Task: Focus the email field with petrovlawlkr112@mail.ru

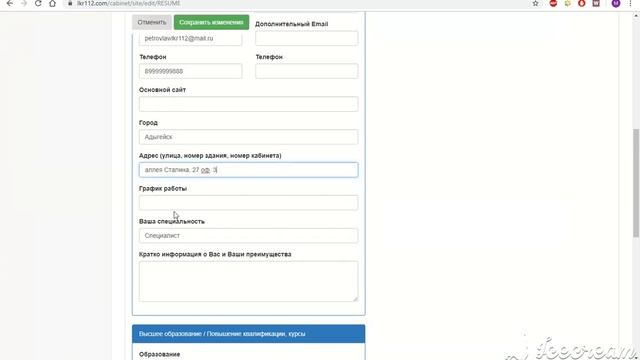Action: coord(190,38)
